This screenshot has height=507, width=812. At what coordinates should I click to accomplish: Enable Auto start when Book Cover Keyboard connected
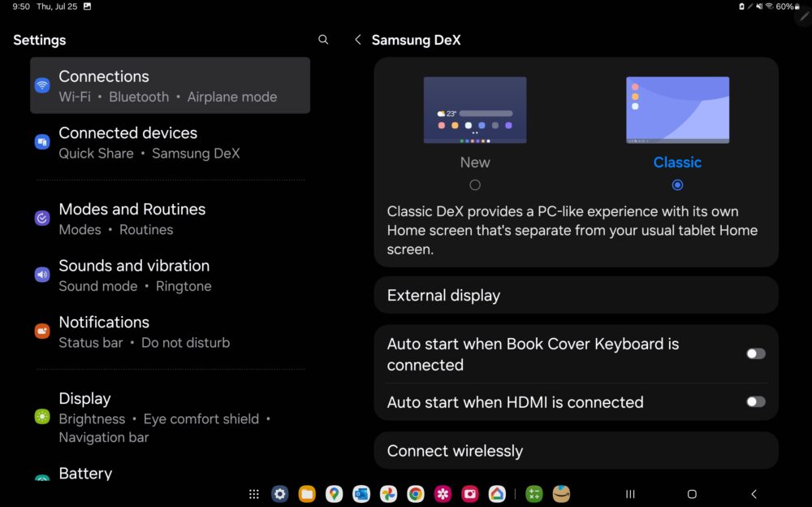[755, 353]
